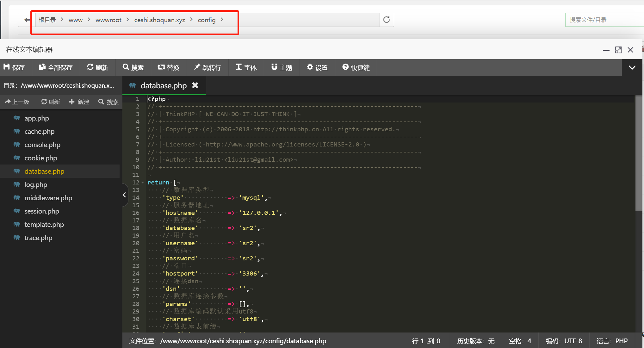Screen dimensions: 644x348
Task: Click the wwwroot breadcrumb link
Action: (108, 20)
